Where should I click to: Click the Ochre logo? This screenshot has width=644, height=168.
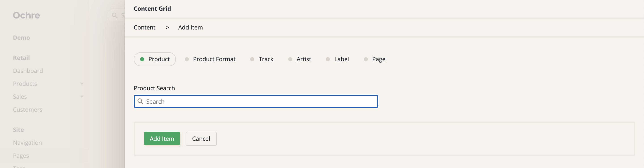(x=26, y=15)
